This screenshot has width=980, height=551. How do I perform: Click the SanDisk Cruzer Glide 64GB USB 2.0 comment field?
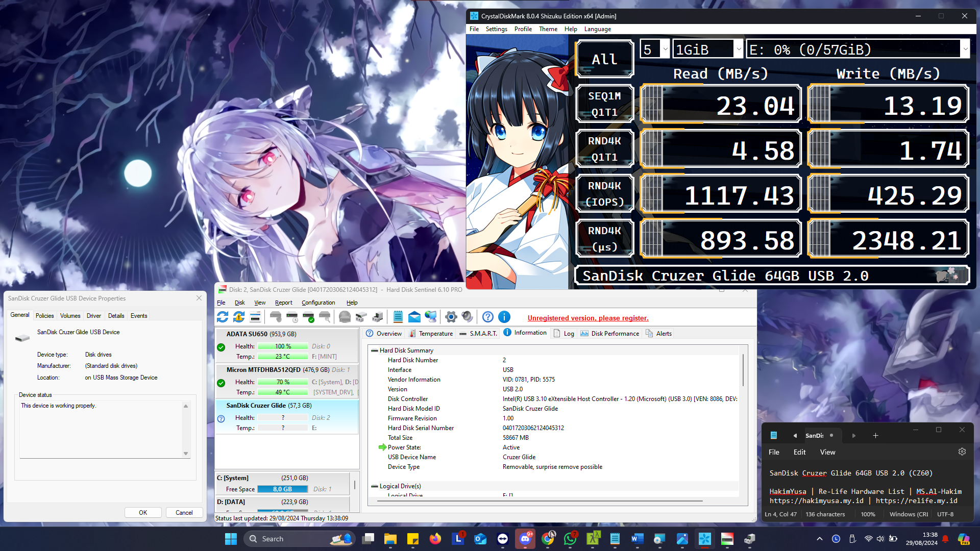click(772, 275)
